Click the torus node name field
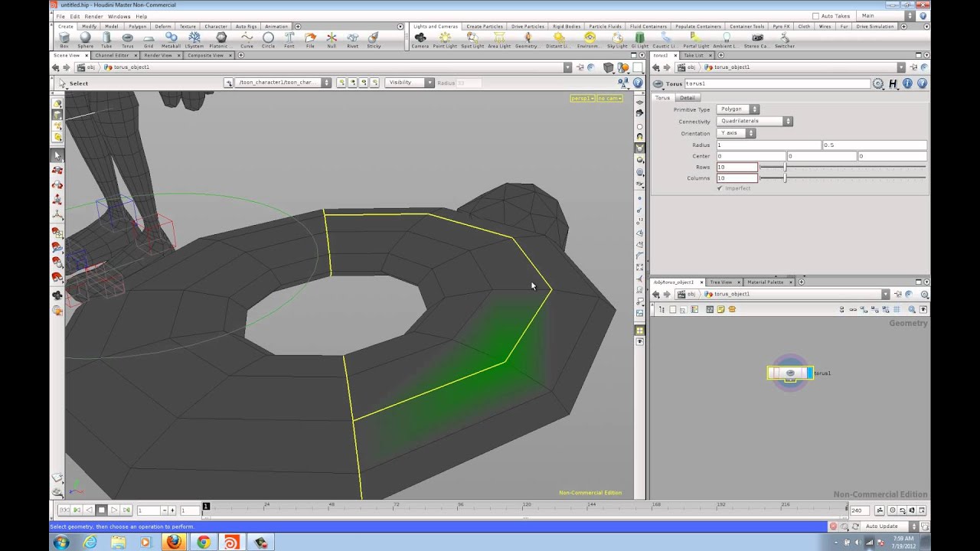Screen dimensions: 980x551 point(777,83)
